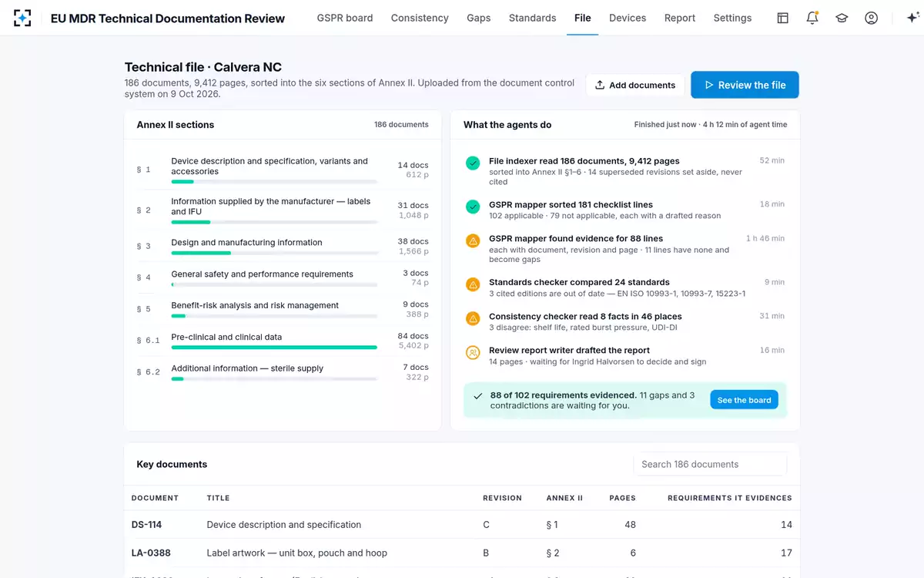This screenshot has height=578, width=924.
Task: Click the warning icon beside Consistency checker
Action: tap(473, 318)
